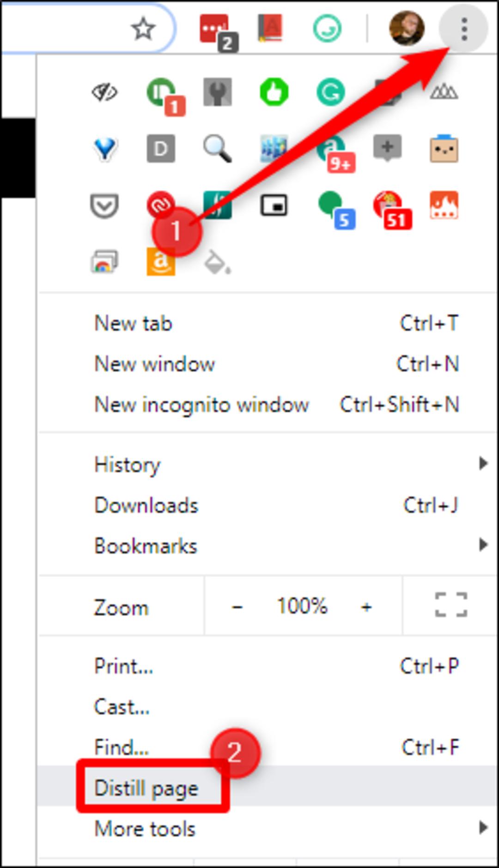Toggle fullscreen mode icon

click(451, 605)
